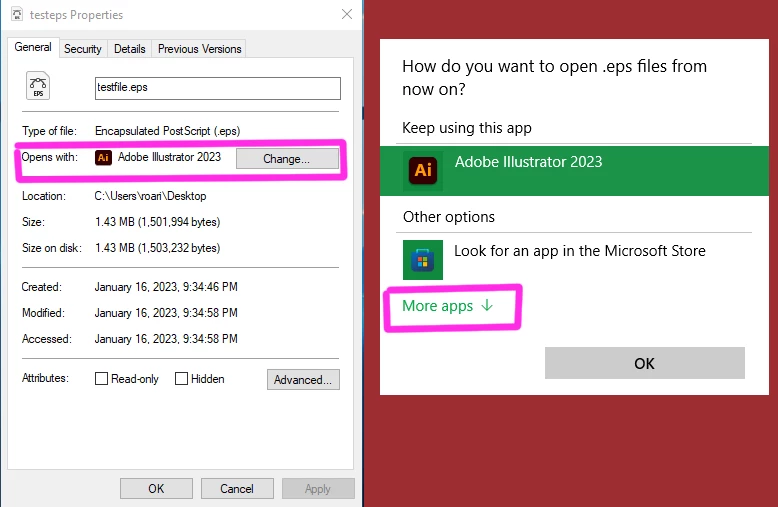Enable the Read-only checkbox

[x=101, y=379]
